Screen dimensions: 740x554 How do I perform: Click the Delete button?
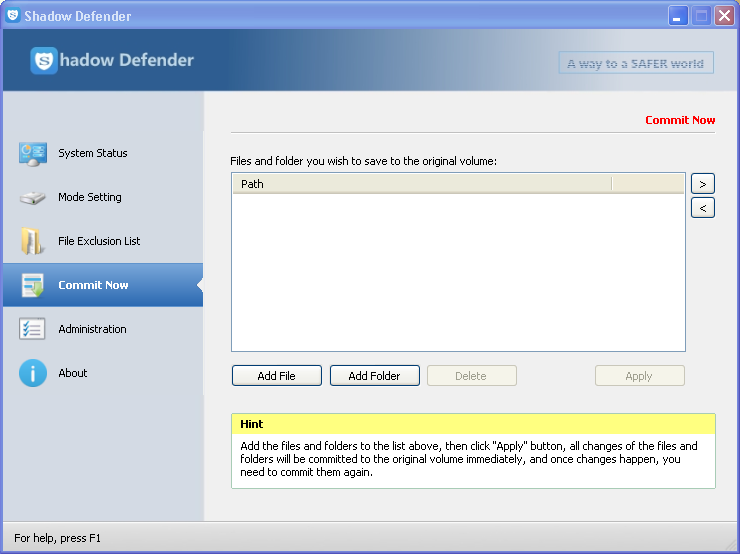tap(471, 376)
